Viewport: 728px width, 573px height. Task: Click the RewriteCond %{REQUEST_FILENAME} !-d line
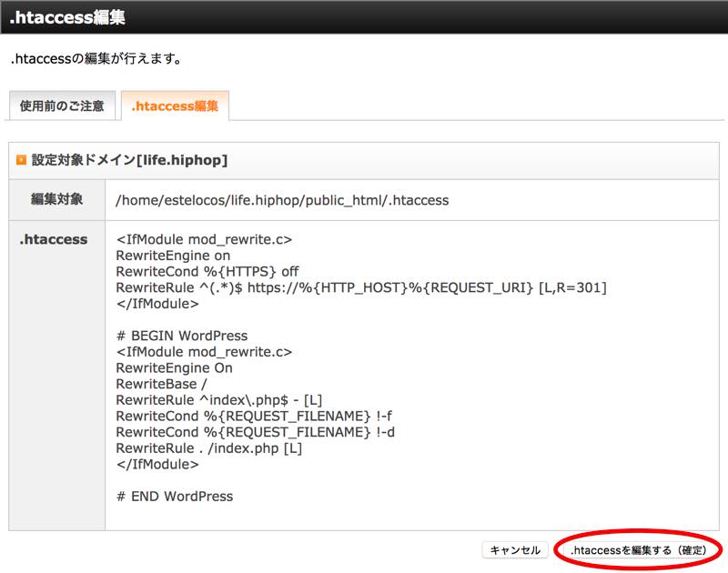[256, 432]
